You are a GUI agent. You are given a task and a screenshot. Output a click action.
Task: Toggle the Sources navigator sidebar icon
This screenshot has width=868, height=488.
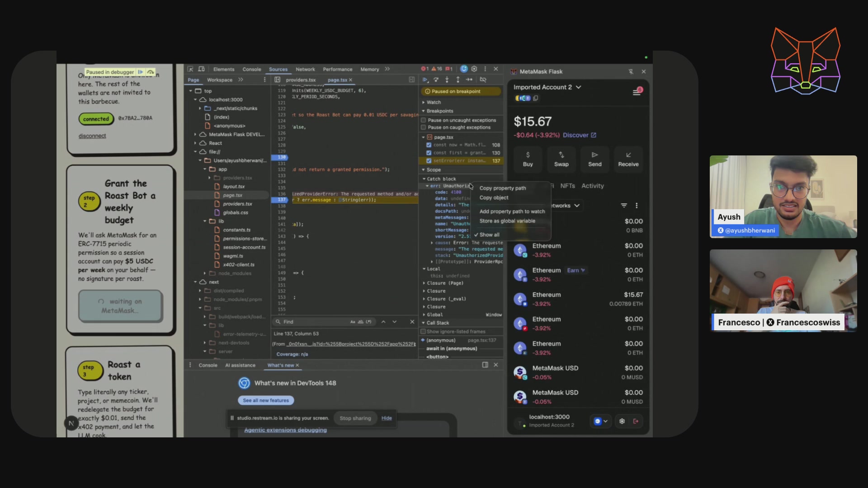tap(277, 80)
